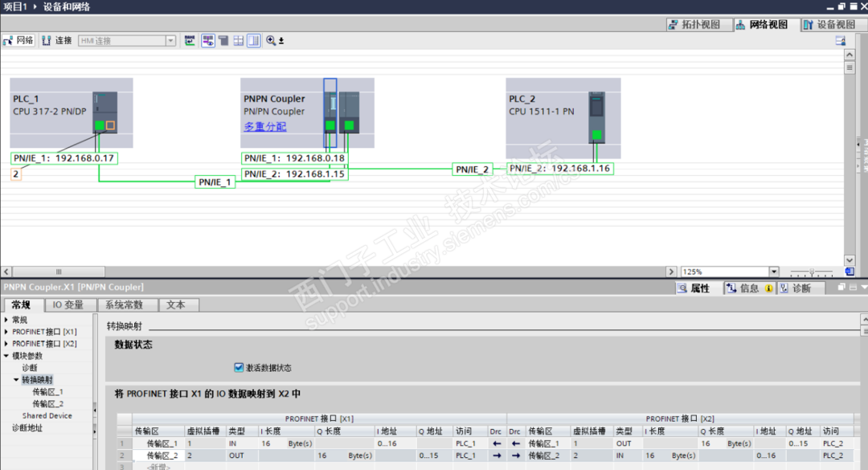Toggle the show addresses icon in toolbar
The width and height of the screenshot is (868, 470).
[x=208, y=40]
